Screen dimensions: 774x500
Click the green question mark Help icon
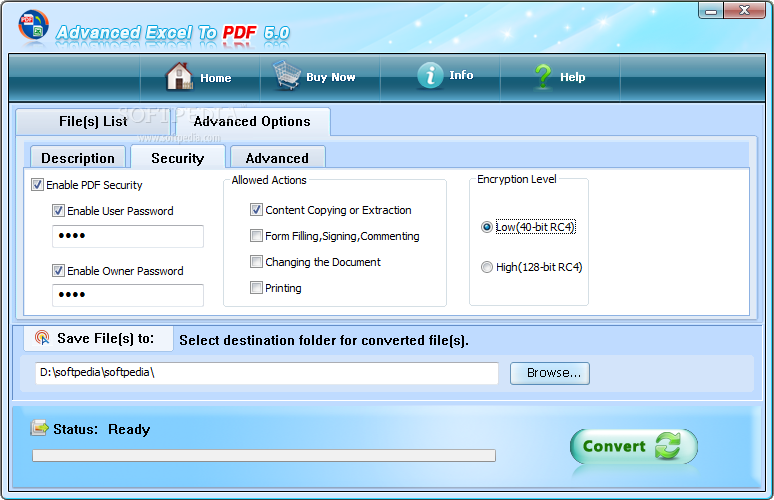(543, 77)
